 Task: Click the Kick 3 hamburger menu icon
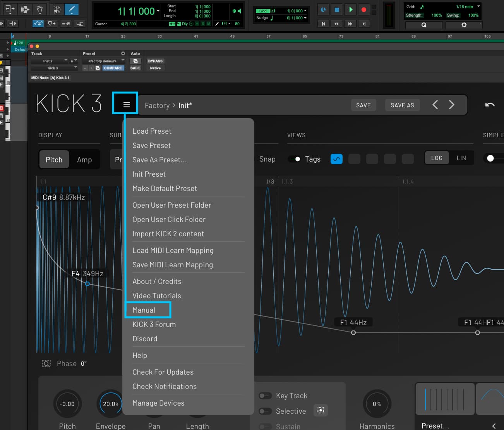click(x=126, y=104)
